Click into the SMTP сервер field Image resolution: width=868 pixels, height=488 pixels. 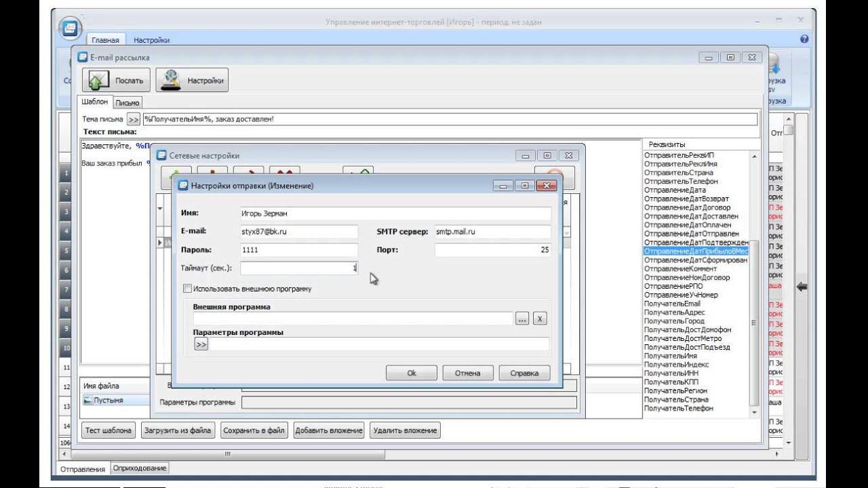point(492,232)
